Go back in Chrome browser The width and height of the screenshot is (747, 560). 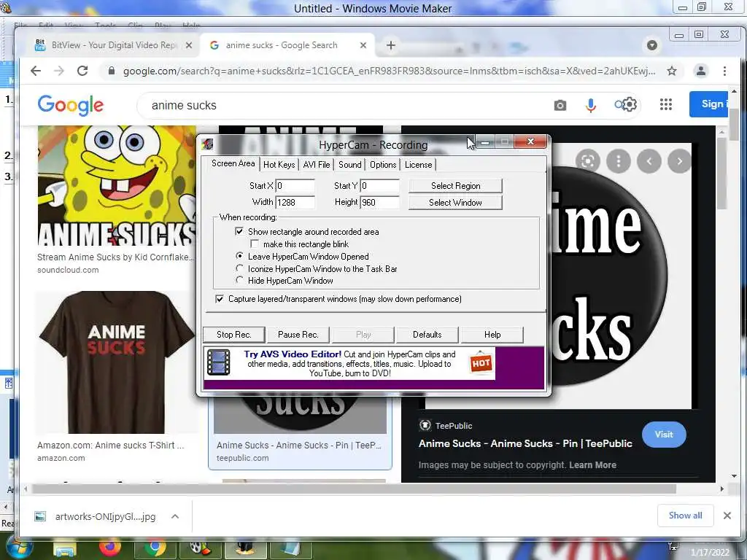pos(36,71)
